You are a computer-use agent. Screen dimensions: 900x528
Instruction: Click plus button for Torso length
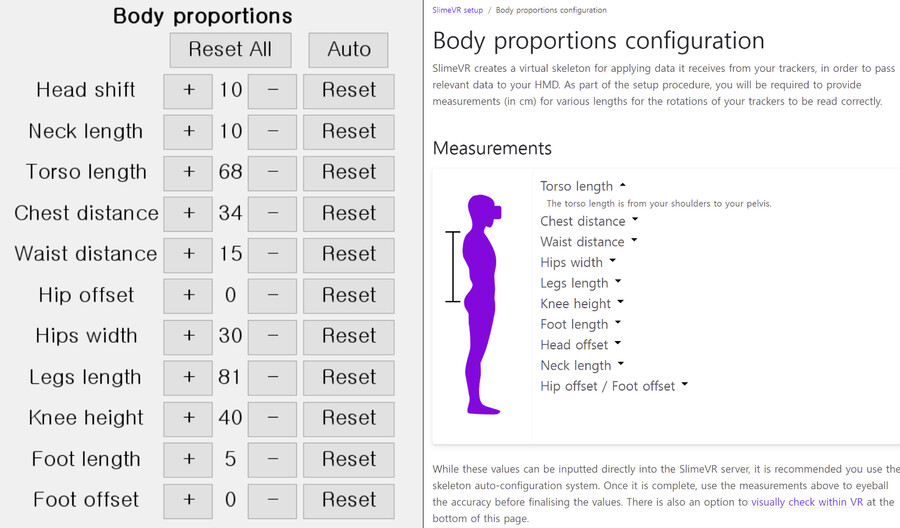tap(188, 173)
